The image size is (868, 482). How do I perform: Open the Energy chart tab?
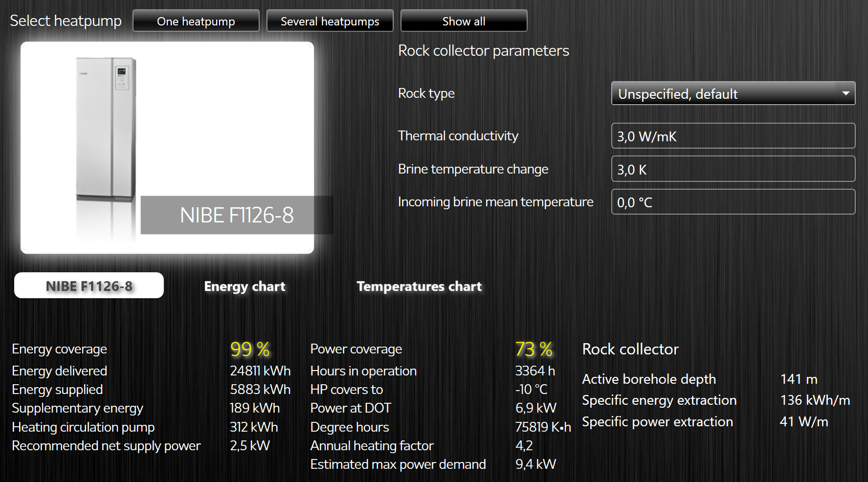click(245, 286)
